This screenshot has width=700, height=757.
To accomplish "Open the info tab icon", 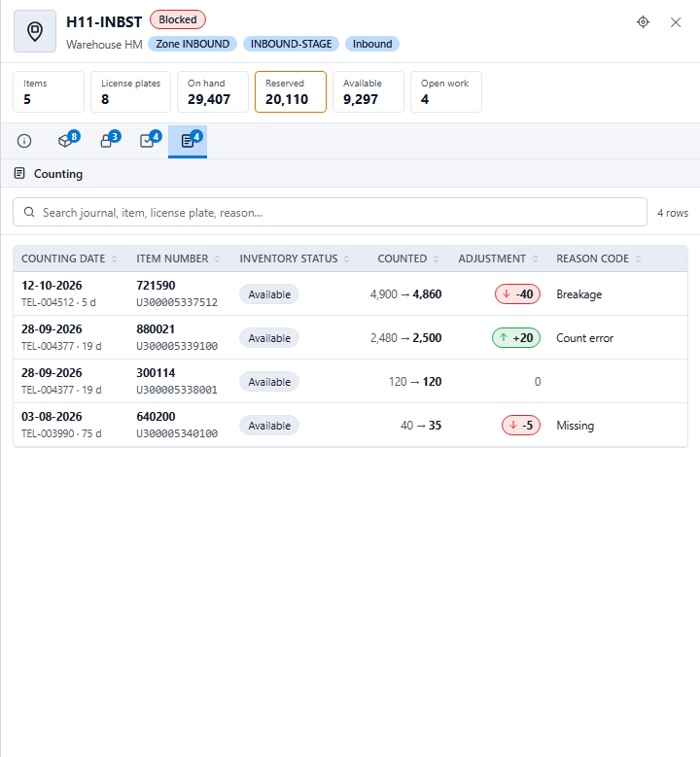I will pos(24,141).
